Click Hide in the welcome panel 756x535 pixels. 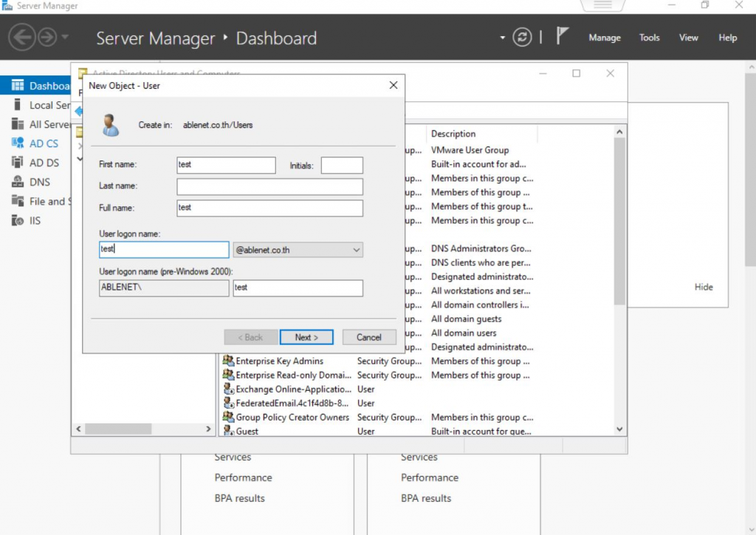click(x=704, y=287)
